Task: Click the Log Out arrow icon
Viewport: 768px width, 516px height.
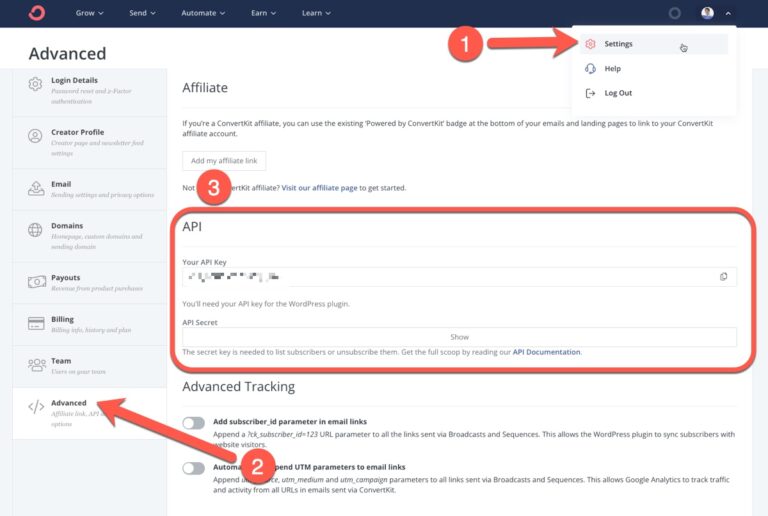Action: point(590,93)
